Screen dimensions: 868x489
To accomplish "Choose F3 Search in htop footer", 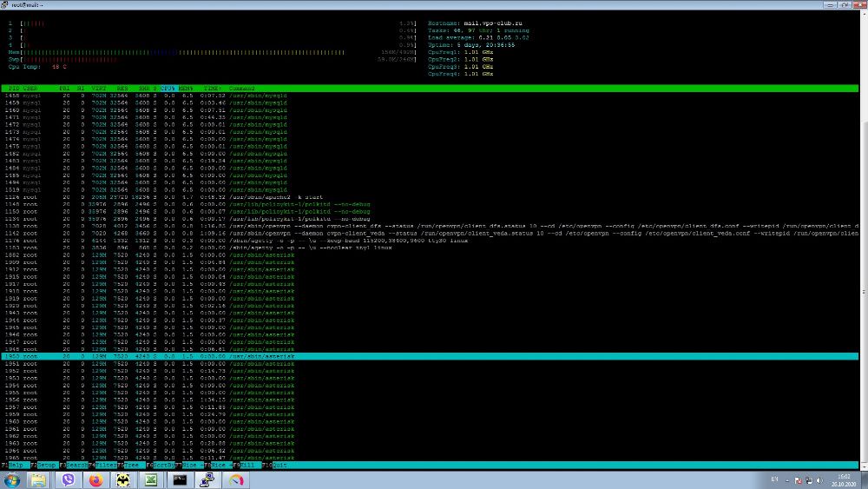I will point(73,466).
